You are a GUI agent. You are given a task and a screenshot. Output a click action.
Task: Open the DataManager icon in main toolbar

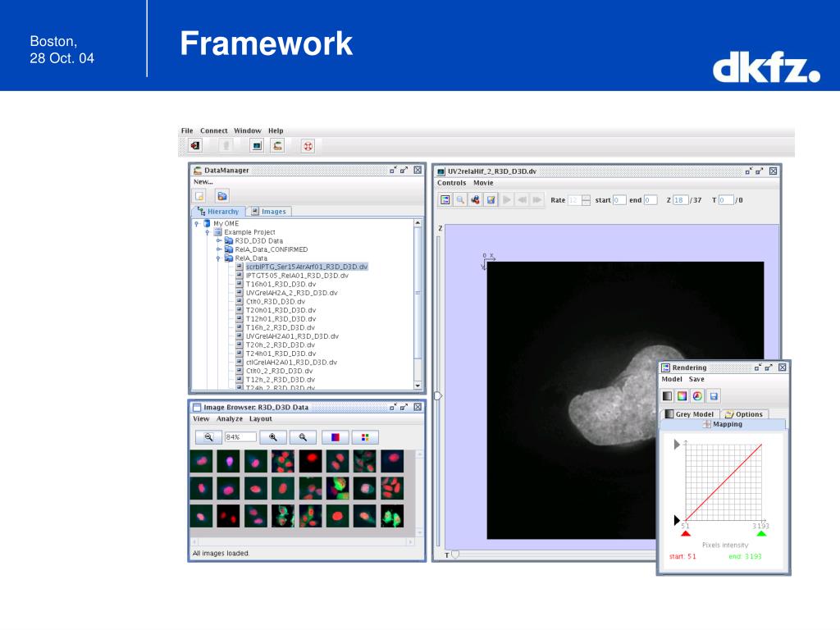(277, 146)
